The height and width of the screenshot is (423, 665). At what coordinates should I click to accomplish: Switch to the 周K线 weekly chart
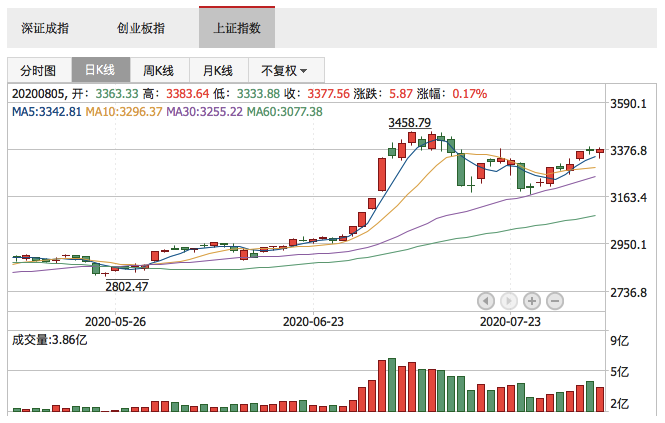pyautogui.click(x=159, y=70)
